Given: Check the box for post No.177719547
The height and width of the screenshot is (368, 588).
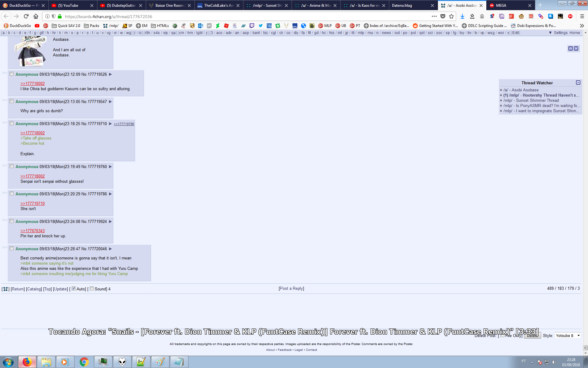Looking at the screenshot, I should pyautogui.click(x=12, y=101).
